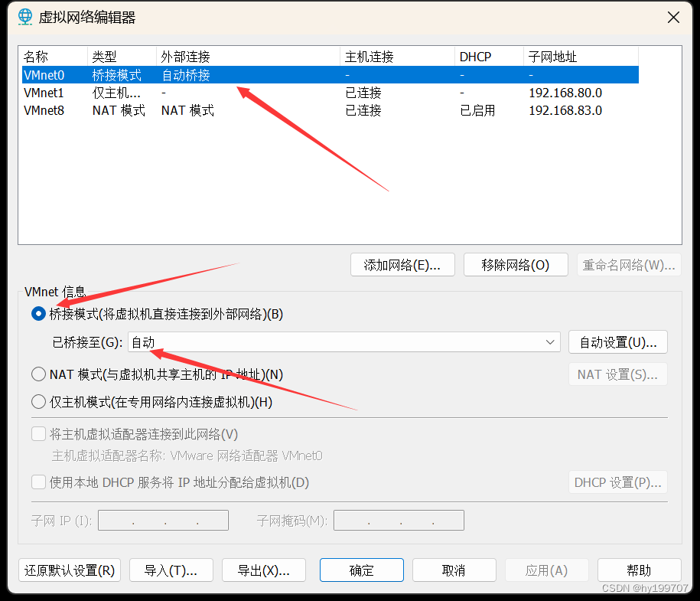
Task: Click the 主机连接 column header
Action: tap(397, 57)
